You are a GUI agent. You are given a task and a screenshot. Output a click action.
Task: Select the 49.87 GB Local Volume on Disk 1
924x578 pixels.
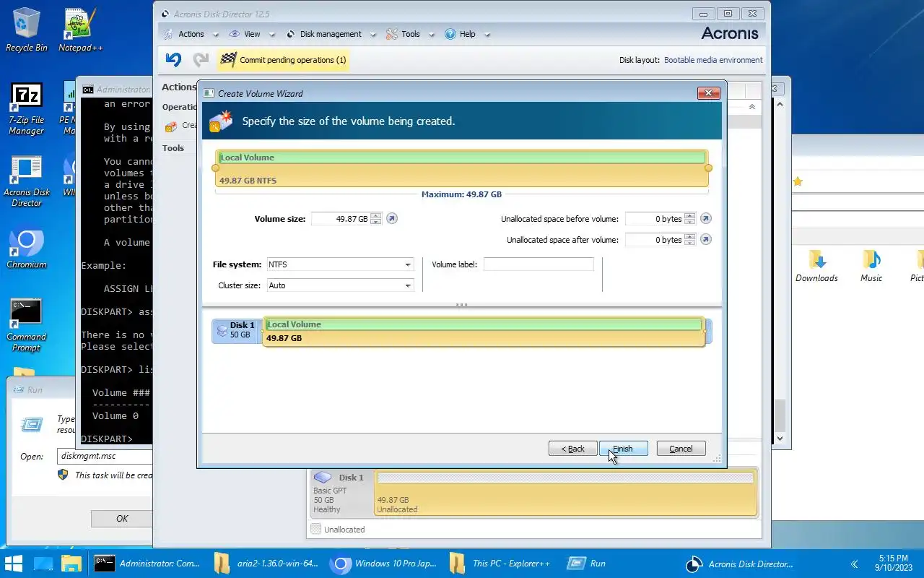tap(484, 332)
